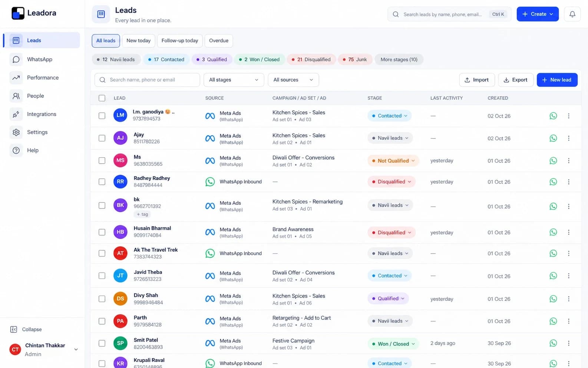Focus the Search name, phone or email field
588x368 pixels.
[x=147, y=80]
